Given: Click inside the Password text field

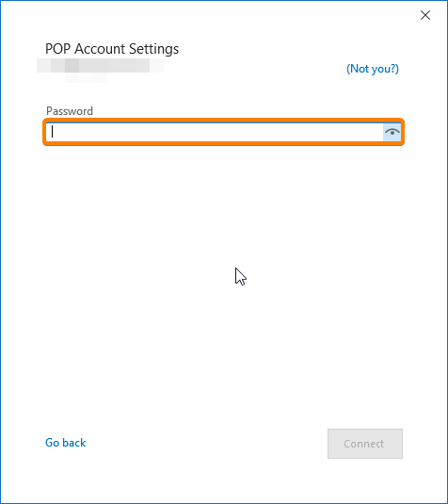Looking at the screenshot, I should click(x=215, y=132).
